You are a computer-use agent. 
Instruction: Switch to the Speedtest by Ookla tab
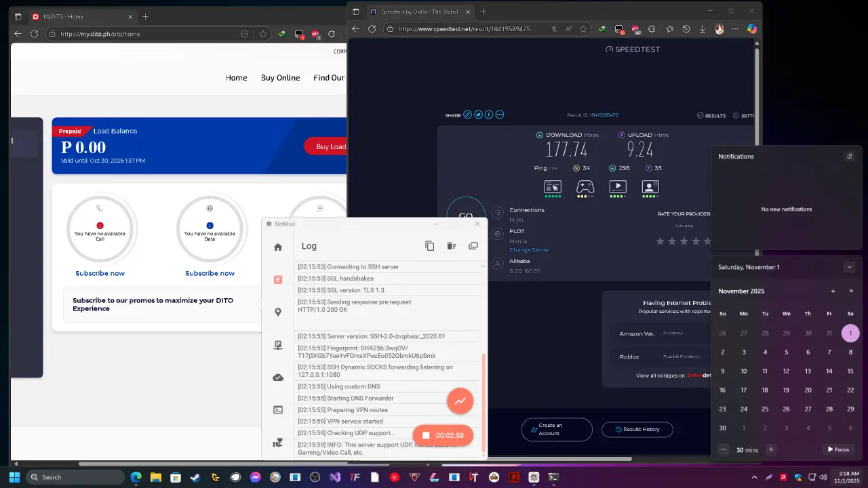click(420, 12)
